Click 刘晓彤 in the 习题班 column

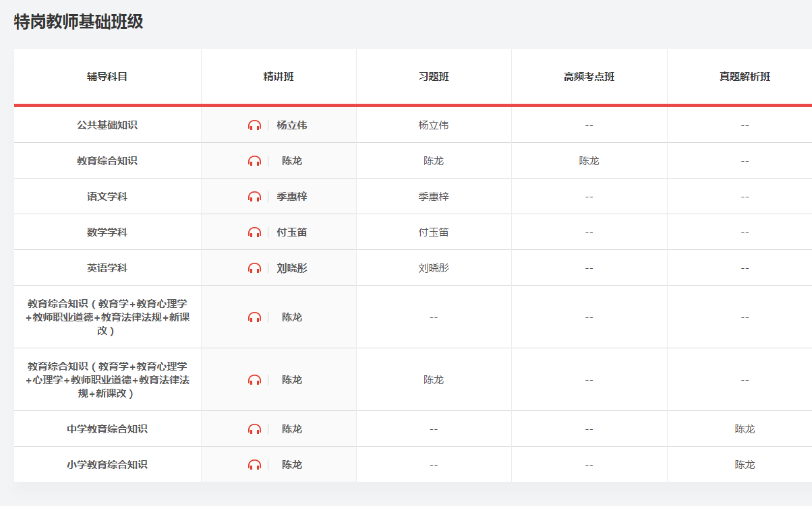click(434, 268)
